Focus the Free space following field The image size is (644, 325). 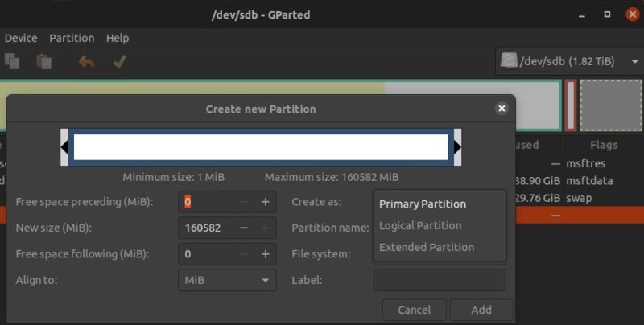tap(206, 254)
